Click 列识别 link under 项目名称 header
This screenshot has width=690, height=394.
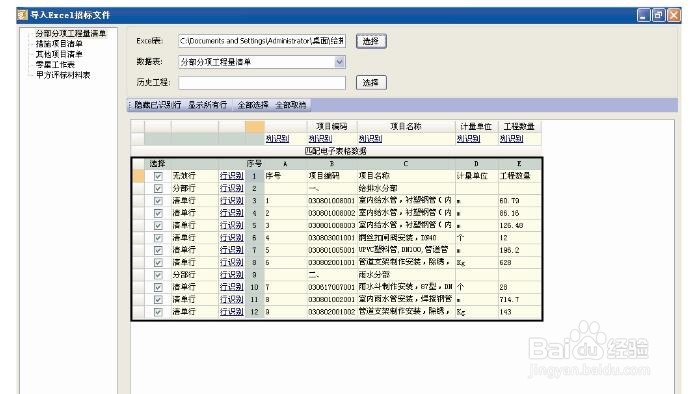[370, 138]
